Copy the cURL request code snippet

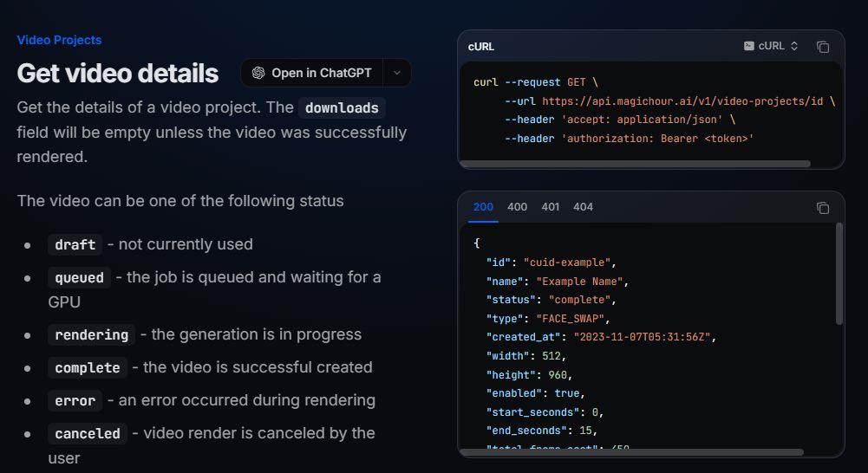coord(823,47)
